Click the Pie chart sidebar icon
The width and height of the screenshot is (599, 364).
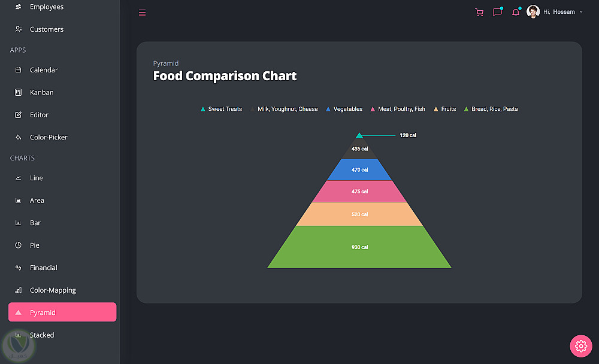click(18, 245)
